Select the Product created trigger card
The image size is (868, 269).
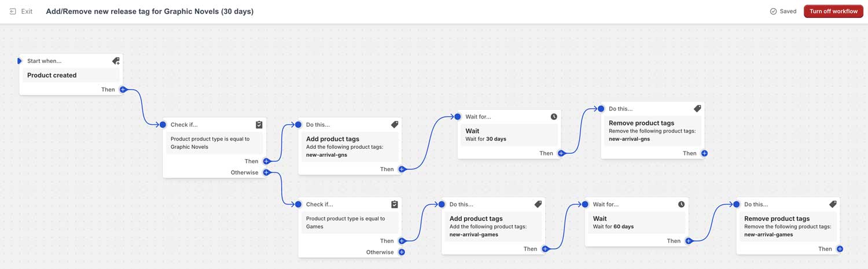click(x=71, y=75)
